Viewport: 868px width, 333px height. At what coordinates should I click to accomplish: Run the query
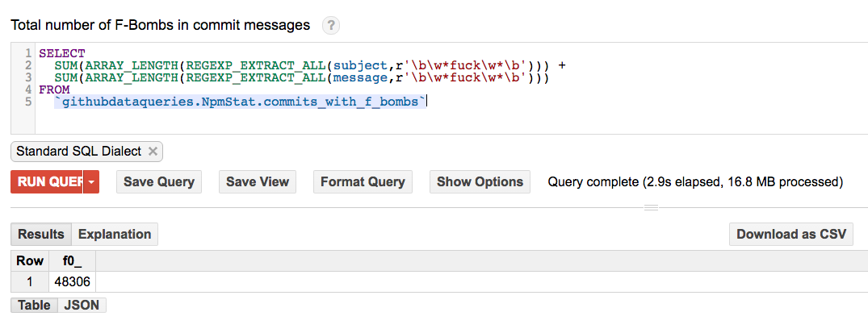pos(50,182)
